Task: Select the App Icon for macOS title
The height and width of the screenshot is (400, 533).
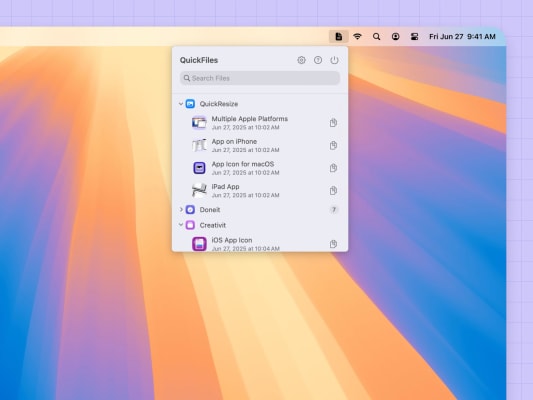Action: (243, 164)
